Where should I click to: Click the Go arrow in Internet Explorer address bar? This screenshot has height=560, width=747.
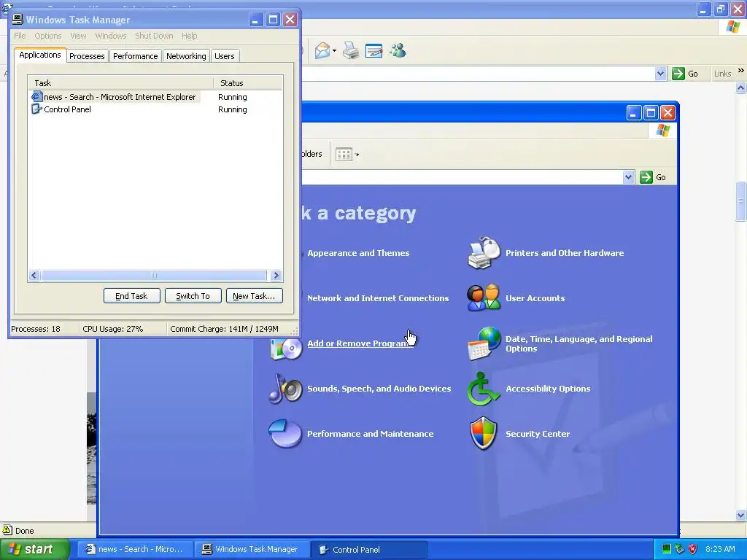tap(678, 74)
